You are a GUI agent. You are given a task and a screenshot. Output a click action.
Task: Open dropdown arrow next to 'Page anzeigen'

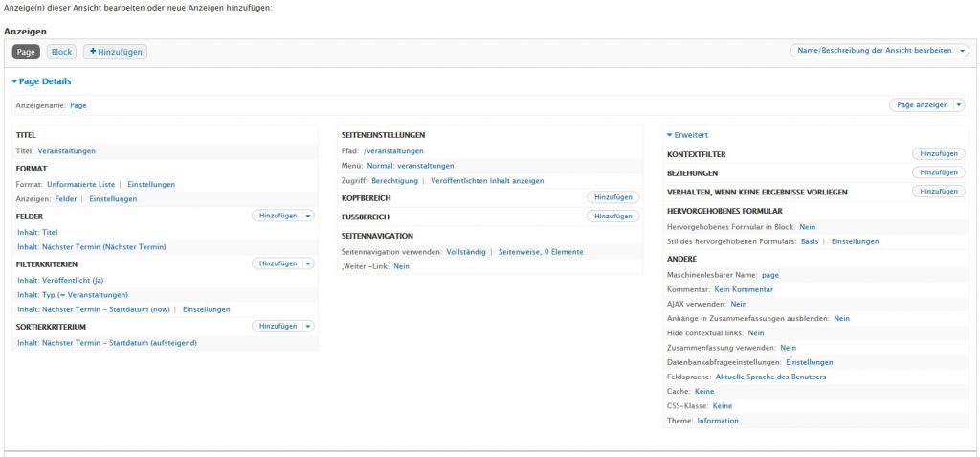959,105
